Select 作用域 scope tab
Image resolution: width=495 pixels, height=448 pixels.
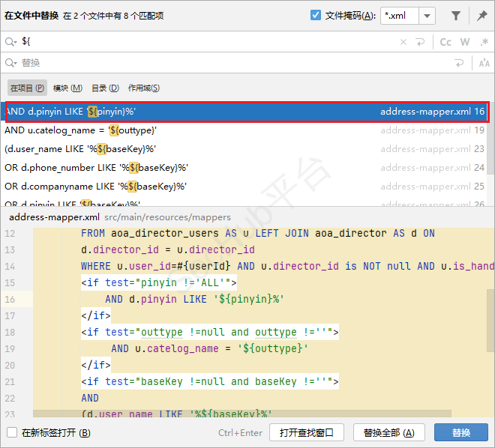(144, 88)
